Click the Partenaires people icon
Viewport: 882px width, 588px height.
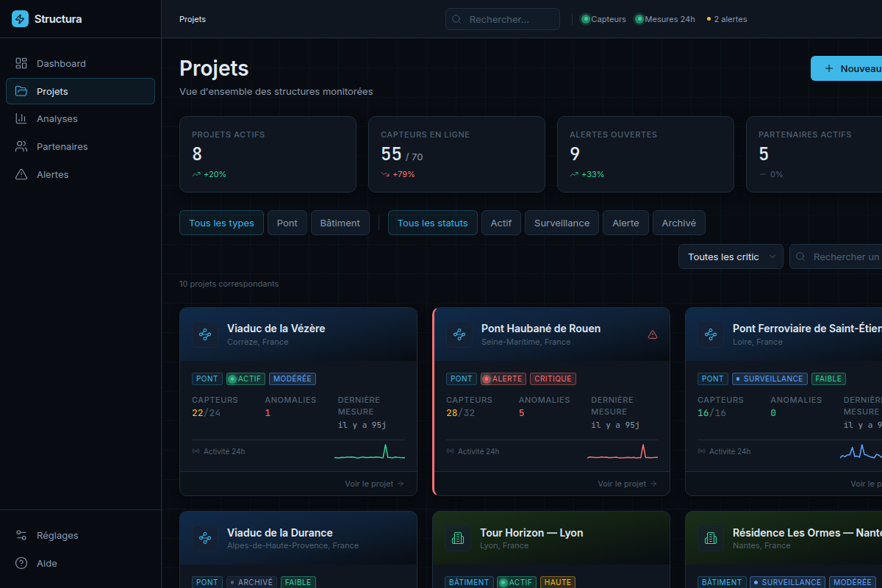pos(21,146)
